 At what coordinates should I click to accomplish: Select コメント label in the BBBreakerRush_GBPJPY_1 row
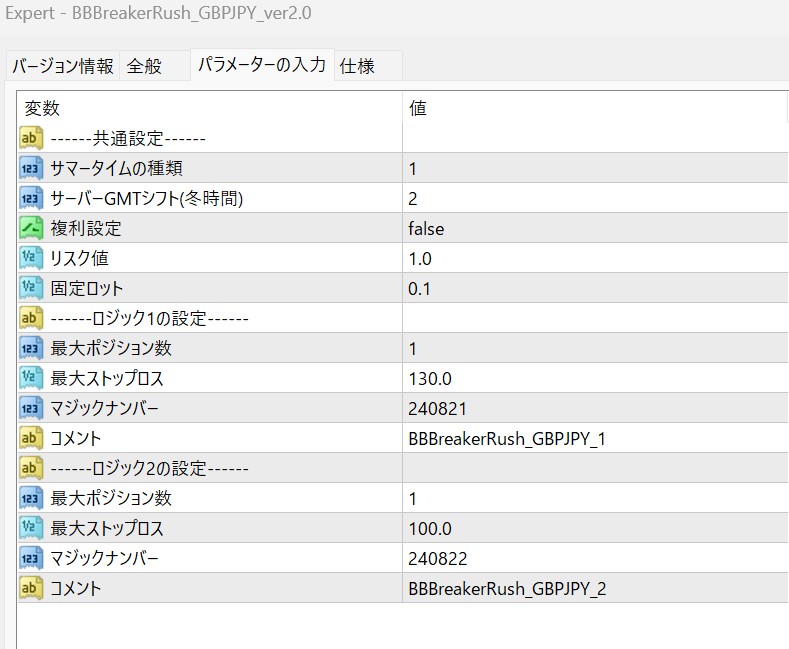pyautogui.click(x=75, y=438)
